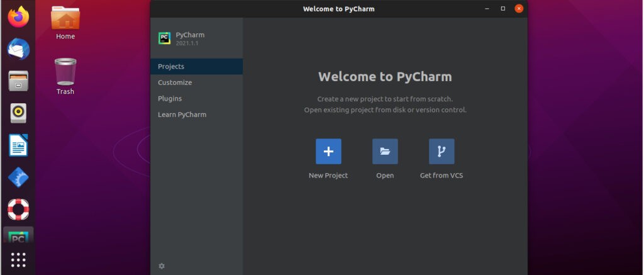Open the Files manager in the dock
Image resolution: width=644 pixels, height=275 pixels.
coord(18,81)
